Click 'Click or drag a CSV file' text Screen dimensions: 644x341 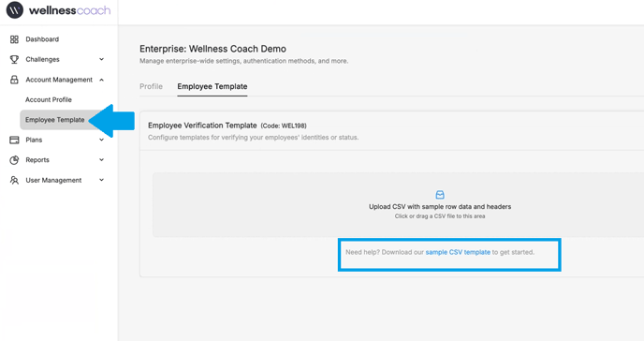(440, 216)
